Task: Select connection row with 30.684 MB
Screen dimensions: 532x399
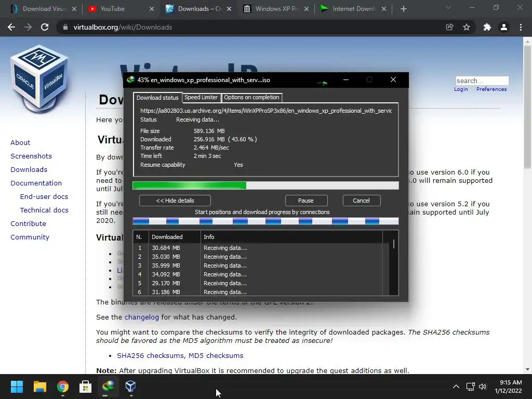Action: (258, 248)
